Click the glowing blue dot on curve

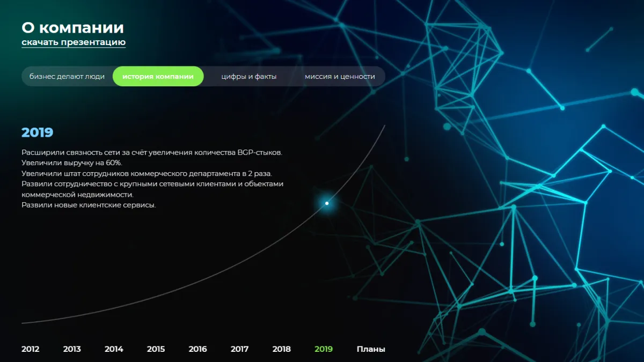point(327,203)
